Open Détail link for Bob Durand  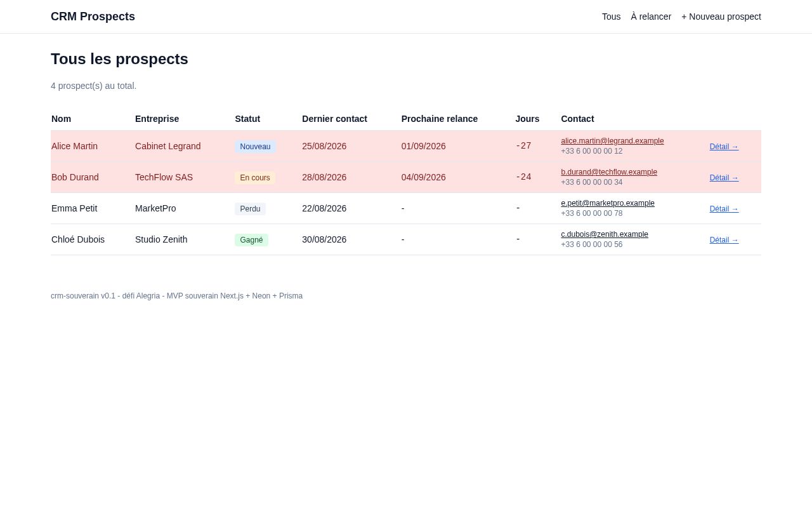pyautogui.click(x=724, y=178)
